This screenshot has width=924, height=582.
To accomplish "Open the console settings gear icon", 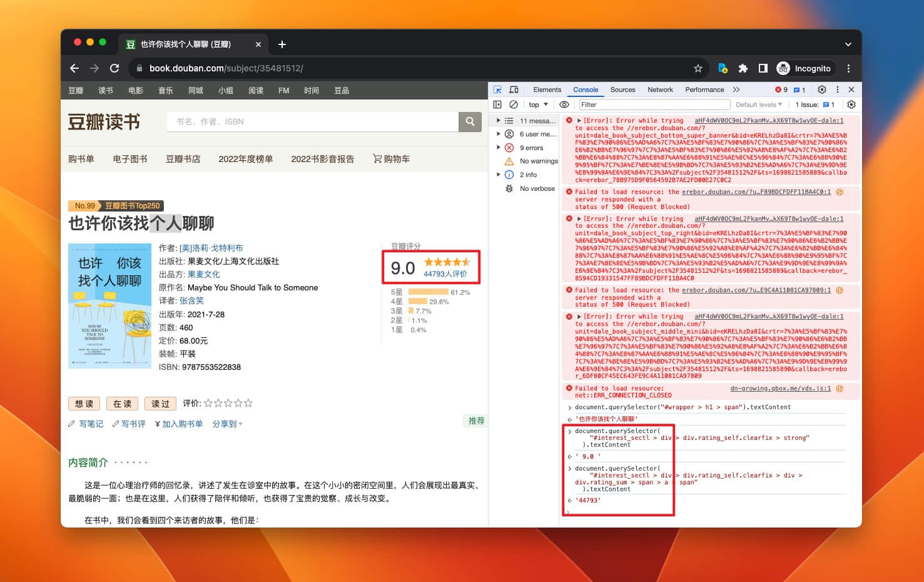I will pyautogui.click(x=851, y=105).
